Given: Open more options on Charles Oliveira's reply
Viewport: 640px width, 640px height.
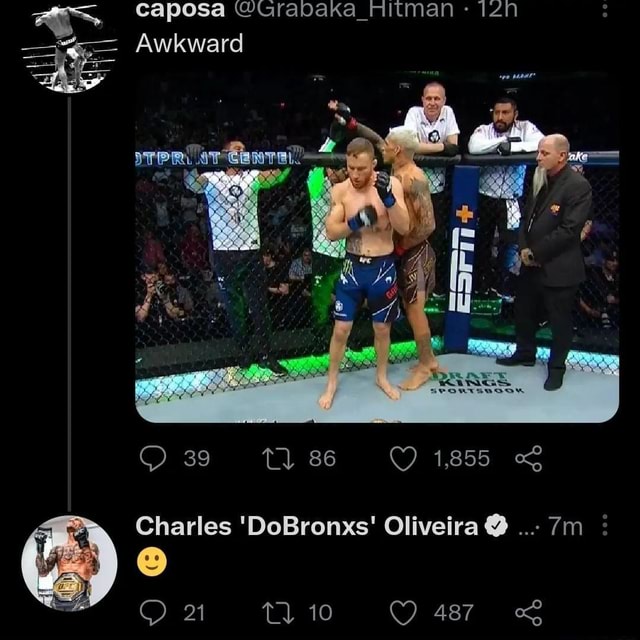Looking at the screenshot, I should coord(605,525).
